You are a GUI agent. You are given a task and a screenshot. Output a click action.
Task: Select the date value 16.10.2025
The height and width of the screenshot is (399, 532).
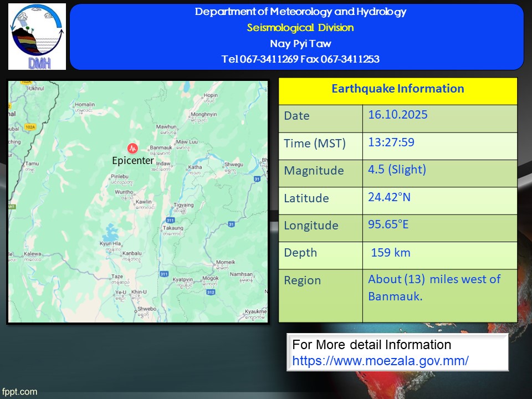398,115
